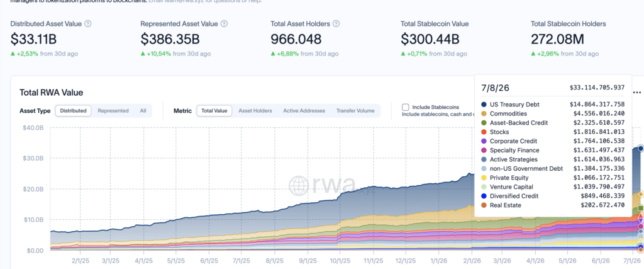This screenshot has height=269, width=644.
Task: Click the 272.08M Total Stablecoin Holders figure
Action: [557, 39]
